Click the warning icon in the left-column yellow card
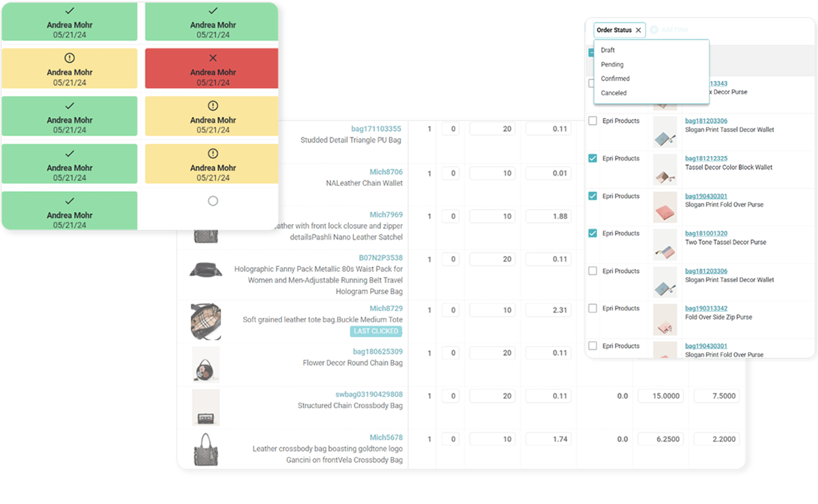 pyautogui.click(x=70, y=58)
